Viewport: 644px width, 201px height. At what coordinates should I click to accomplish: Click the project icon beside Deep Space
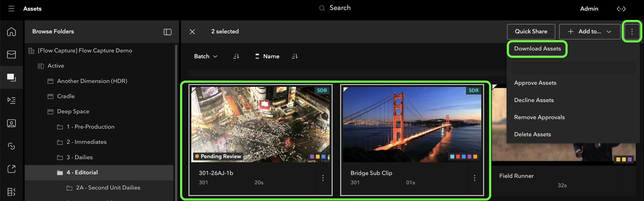pos(50,112)
